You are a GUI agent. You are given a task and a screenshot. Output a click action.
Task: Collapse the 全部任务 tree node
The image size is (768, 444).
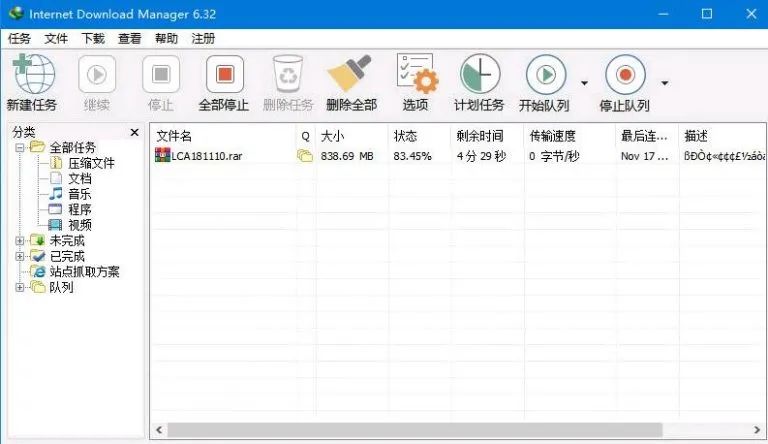pos(20,148)
